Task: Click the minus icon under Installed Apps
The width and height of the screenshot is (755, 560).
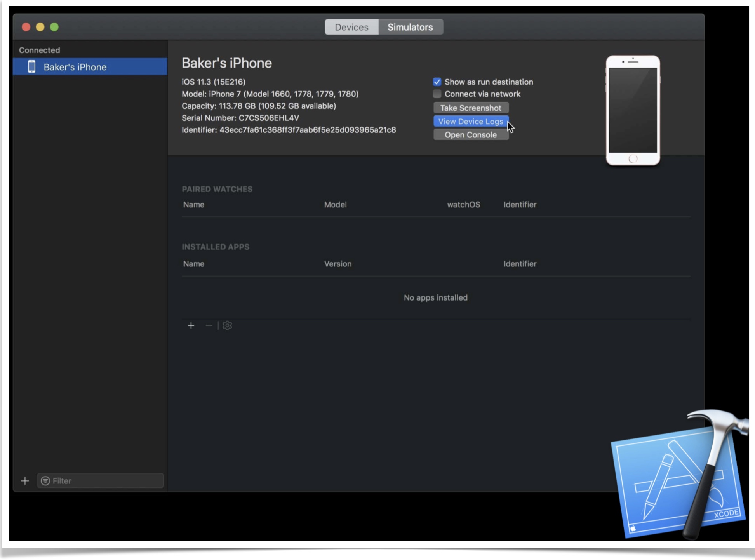Action: pyautogui.click(x=209, y=325)
